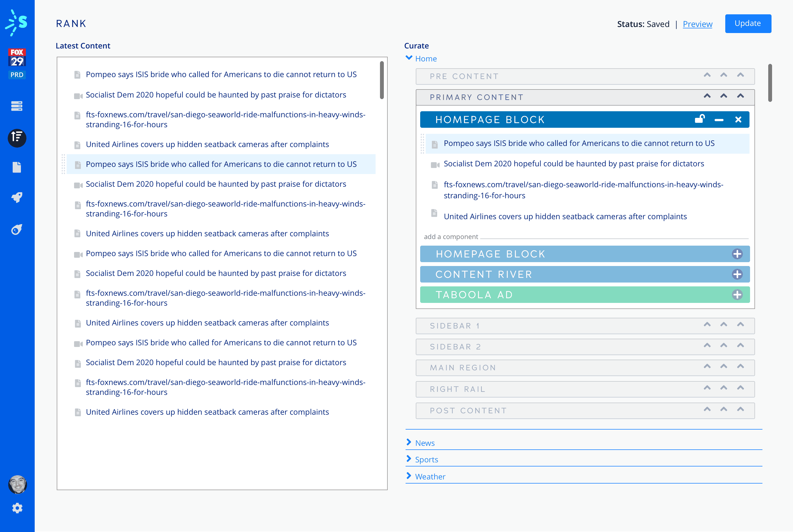Viewport: 793px width, 532px height.
Task: Add a Content River component
Action: pos(737,275)
